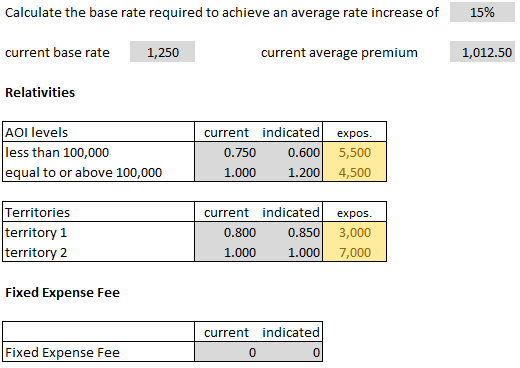The image size is (520, 368).
Task: Click the current base rate value 1,250
Action: [x=162, y=52]
